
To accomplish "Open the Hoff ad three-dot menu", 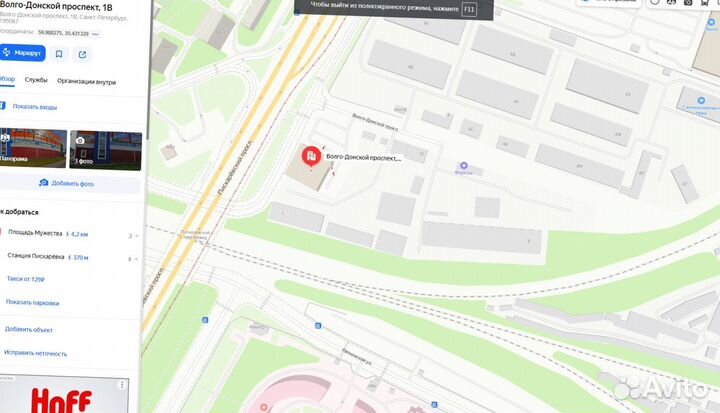I will 122,385.
